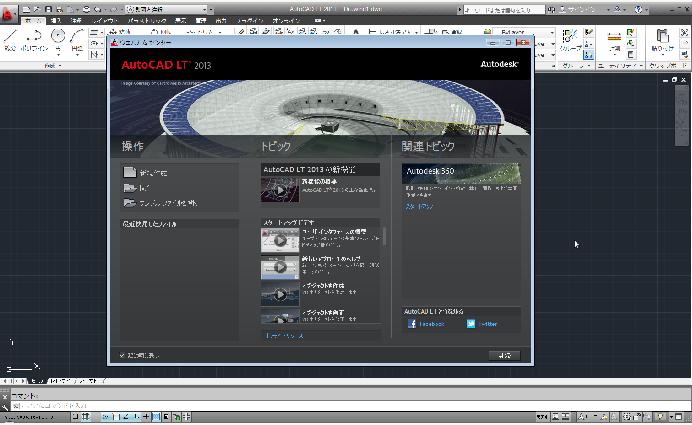
Task: Click the twitter link text
Action: tap(488, 324)
